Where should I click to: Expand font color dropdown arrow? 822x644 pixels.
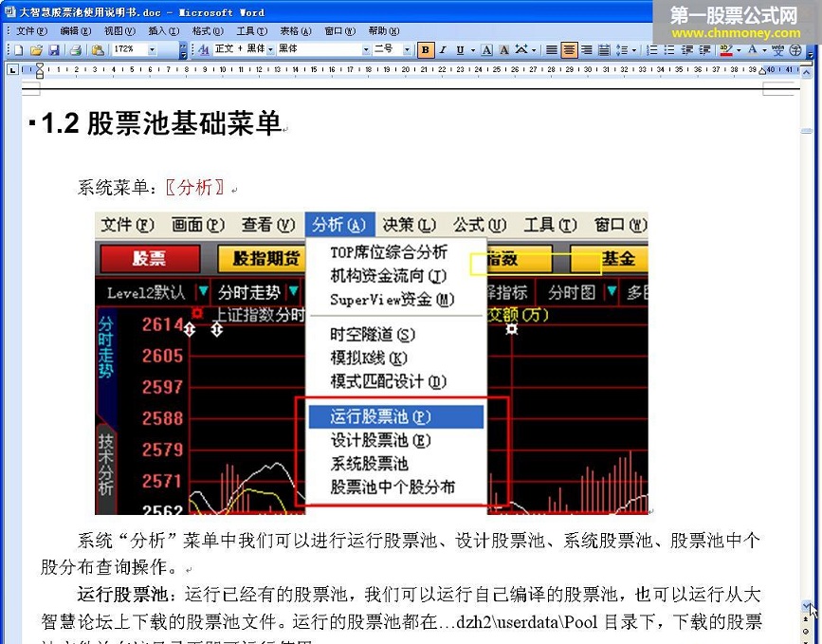[x=764, y=50]
